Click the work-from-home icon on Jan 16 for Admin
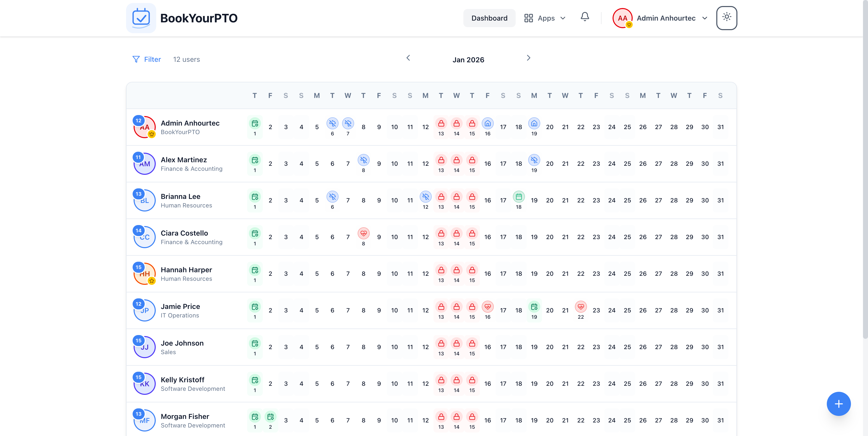 tap(487, 124)
